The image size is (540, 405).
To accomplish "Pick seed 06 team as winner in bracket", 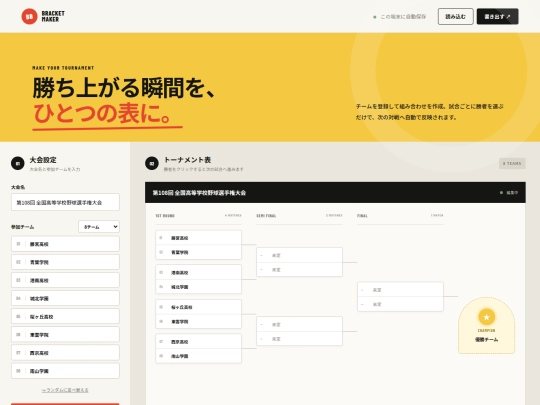I will 198,321.
